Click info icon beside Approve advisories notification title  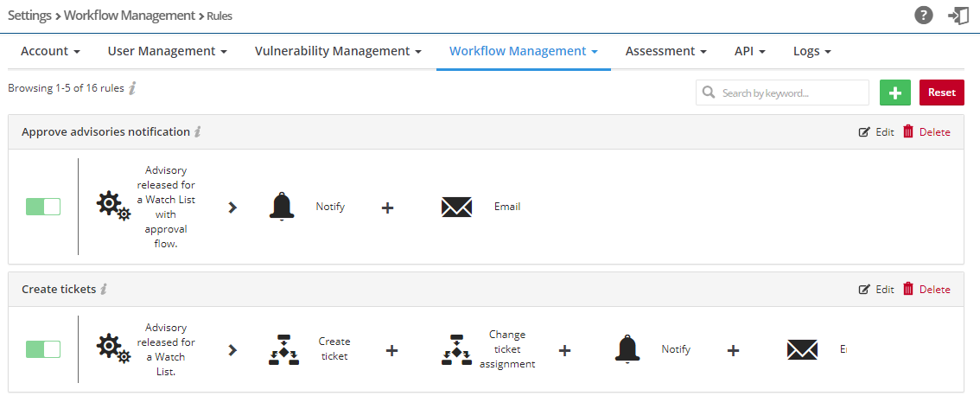[198, 132]
